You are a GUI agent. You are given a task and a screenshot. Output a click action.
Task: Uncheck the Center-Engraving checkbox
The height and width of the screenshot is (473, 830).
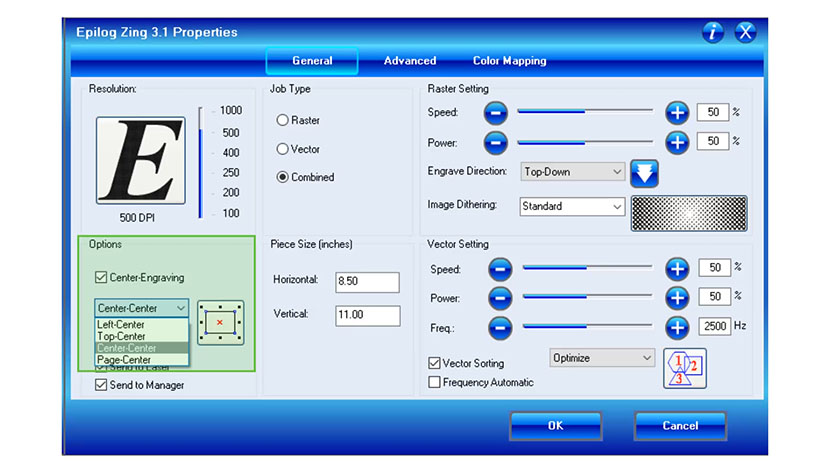[x=100, y=277]
